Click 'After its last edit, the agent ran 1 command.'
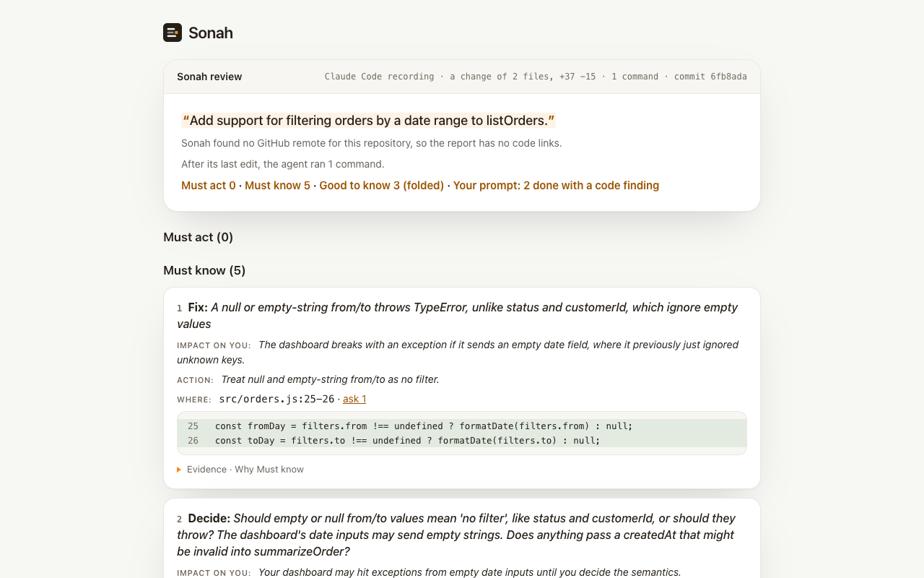The height and width of the screenshot is (578, 924). click(283, 164)
